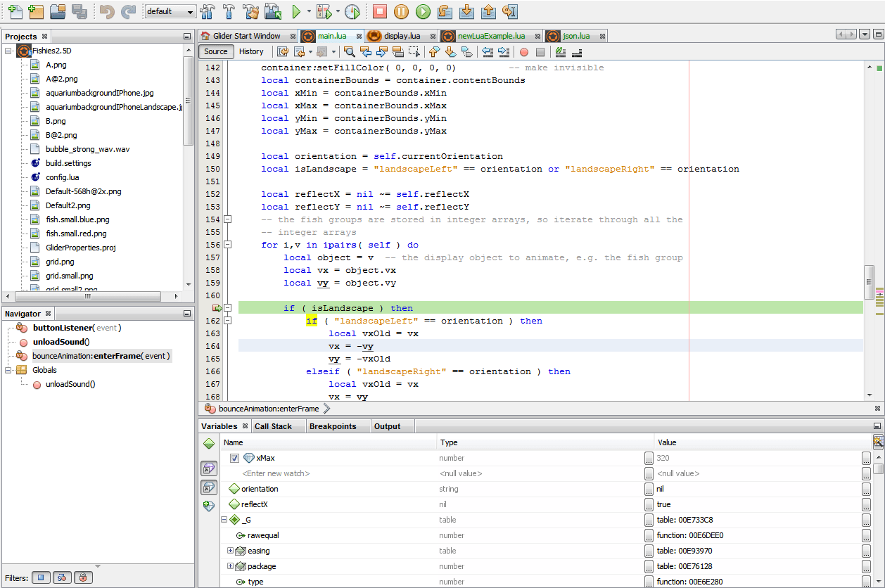Screen dimensions: 885x588
Task: Toggle the xMax watch checkbox
Action: pos(235,458)
